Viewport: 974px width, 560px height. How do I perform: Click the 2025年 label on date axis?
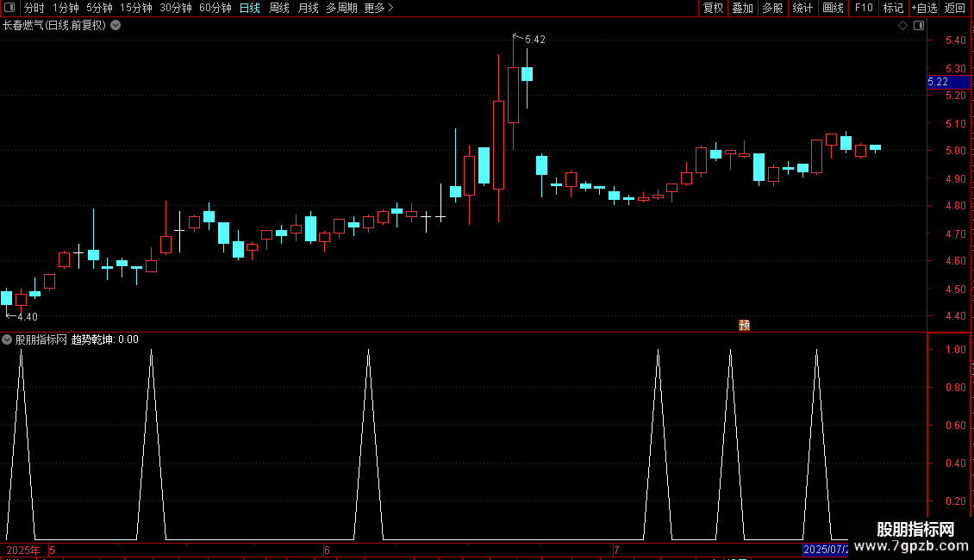click(23, 550)
